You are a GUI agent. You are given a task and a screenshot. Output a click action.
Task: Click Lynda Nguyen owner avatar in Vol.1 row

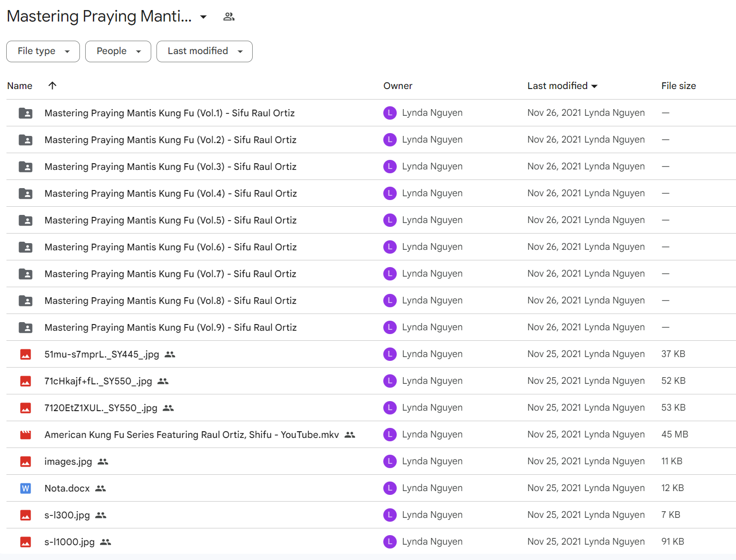click(390, 113)
